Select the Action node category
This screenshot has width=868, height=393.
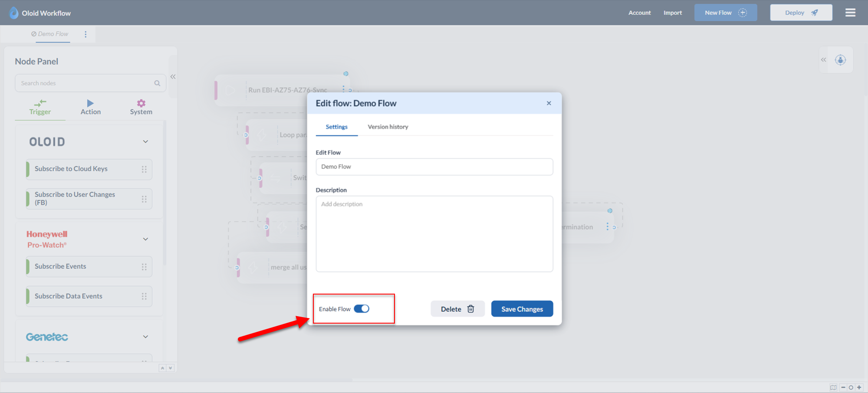(x=90, y=108)
